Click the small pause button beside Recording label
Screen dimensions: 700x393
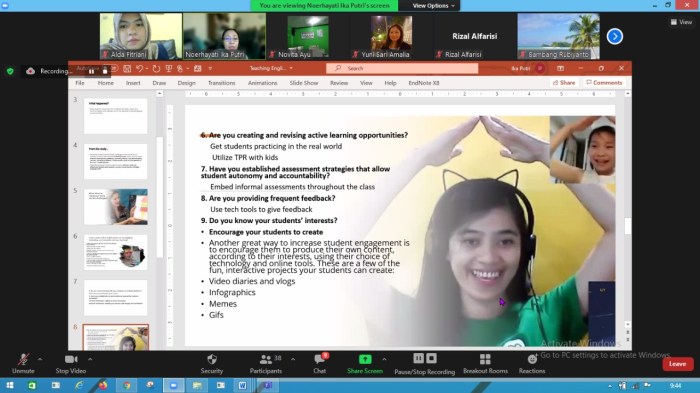point(92,71)
